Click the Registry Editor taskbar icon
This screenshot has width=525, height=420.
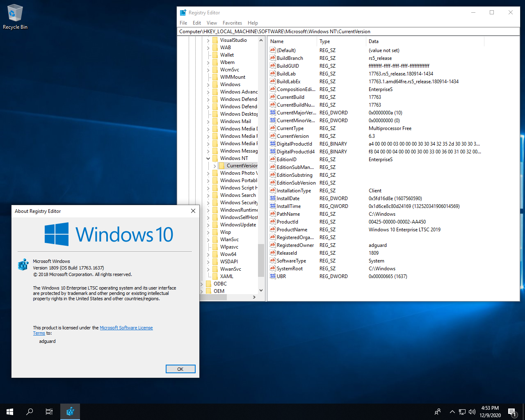[70, 412]
